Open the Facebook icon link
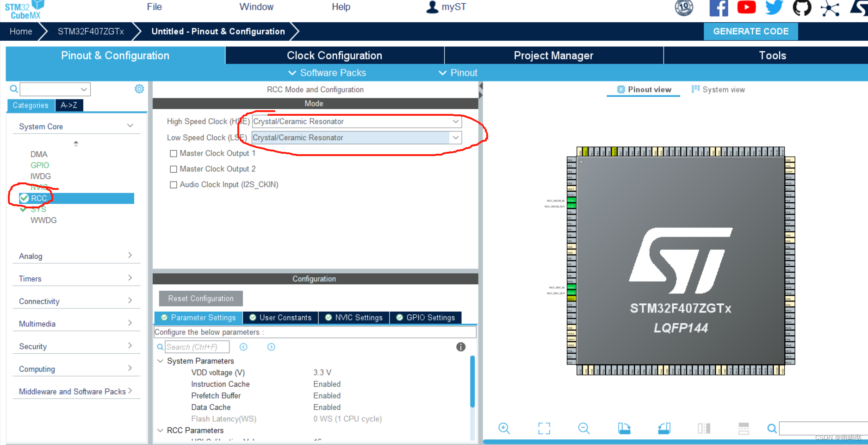The image size is (868, 445). 719,8
